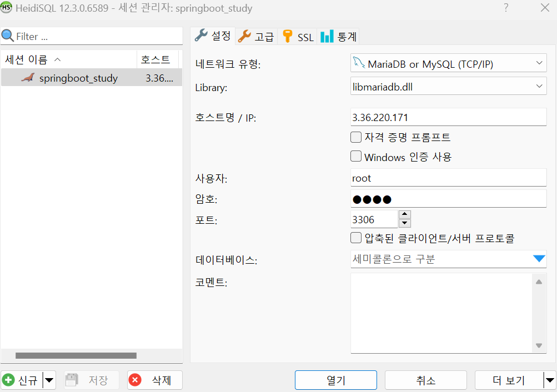557x392 pixels.
Task: Click the 더 보기 button
Action: [509, 380]
